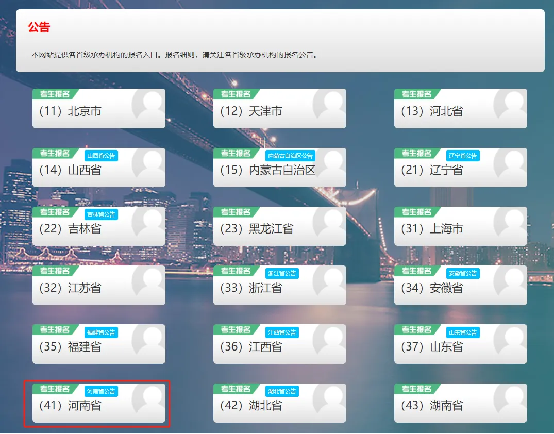This screenshot has height=434, width=554.
Task: Click the avatar icon on 上海市 card
Action: pyautogui.click(x=510, y=222)
